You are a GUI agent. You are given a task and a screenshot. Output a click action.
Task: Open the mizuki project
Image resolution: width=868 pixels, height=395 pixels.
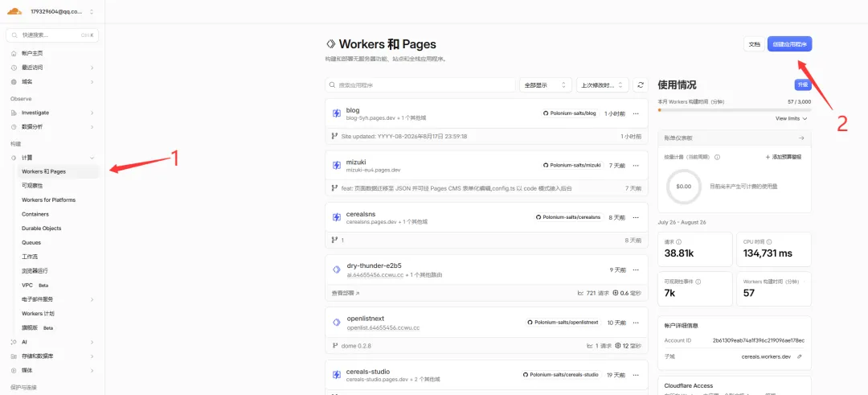pos(356,162)
